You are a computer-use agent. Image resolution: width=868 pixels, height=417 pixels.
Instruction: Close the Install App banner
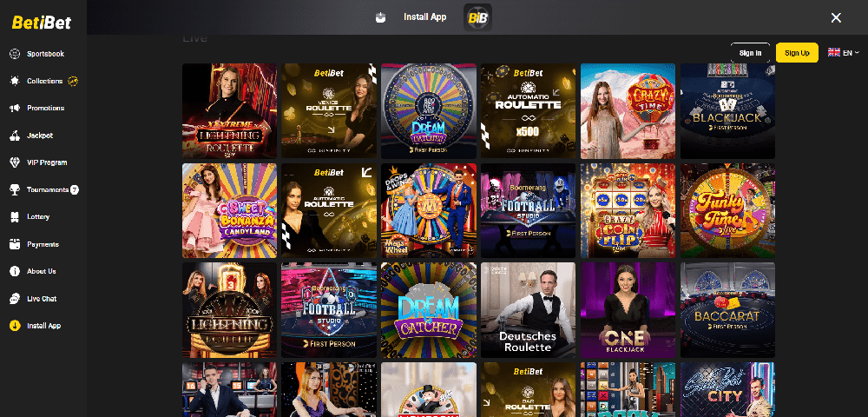[x=836, y=17]
